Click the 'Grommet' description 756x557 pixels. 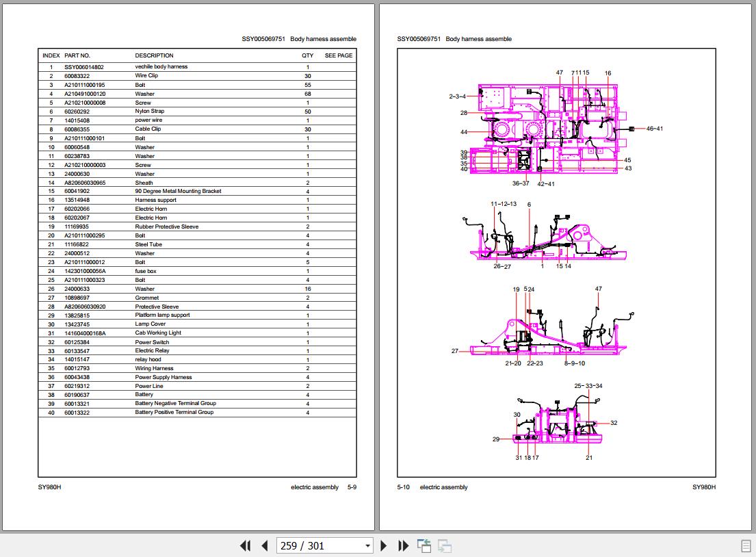click(147, 298)
